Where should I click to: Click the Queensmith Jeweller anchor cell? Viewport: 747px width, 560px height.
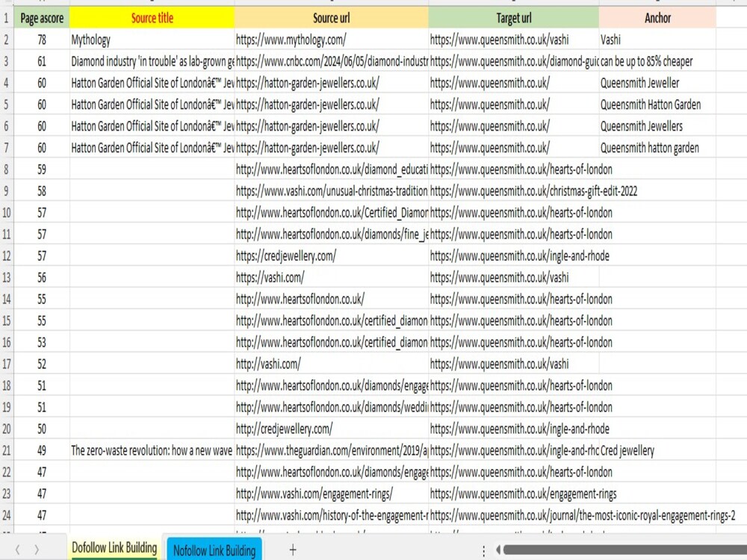[x=657, y=83]
